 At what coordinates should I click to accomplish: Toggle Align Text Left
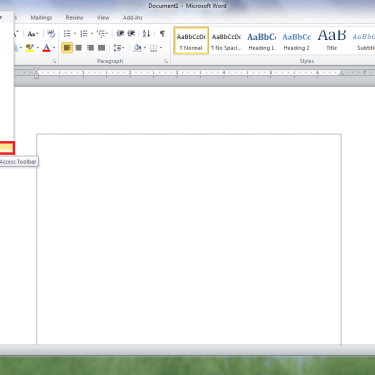[x=67, y=48]
